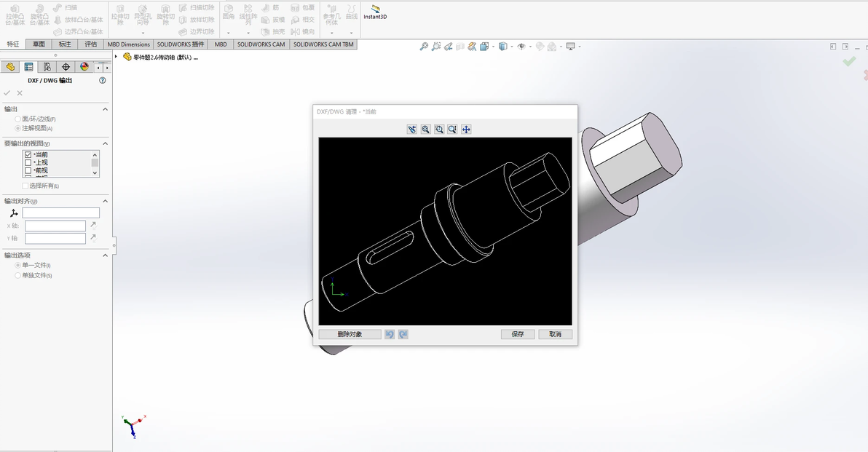Click the 保存 button
This screenshot has height=452, width=868.
pos(518,334)
